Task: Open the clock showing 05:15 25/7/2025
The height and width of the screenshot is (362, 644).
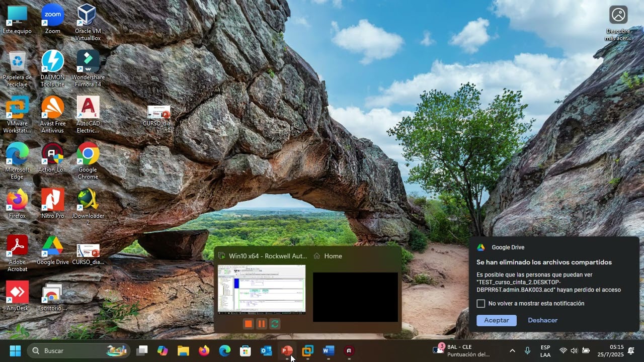Action: (610, 350)
